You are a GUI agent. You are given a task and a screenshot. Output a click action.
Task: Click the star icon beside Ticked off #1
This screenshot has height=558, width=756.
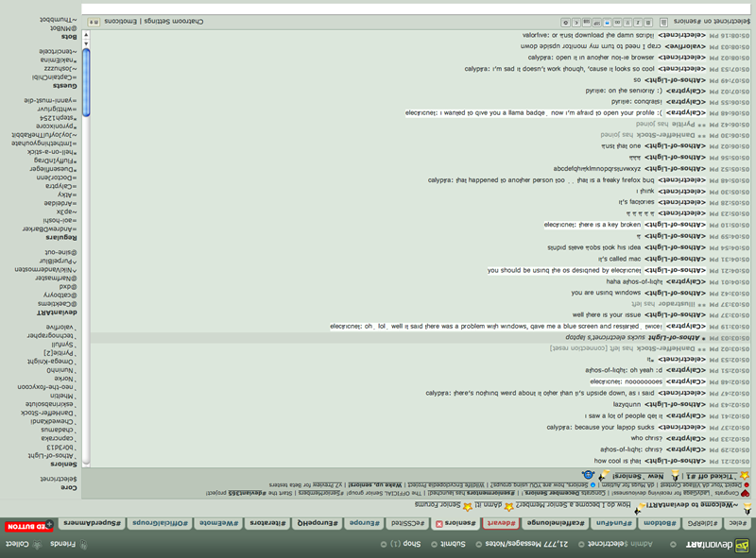[745, 476]
